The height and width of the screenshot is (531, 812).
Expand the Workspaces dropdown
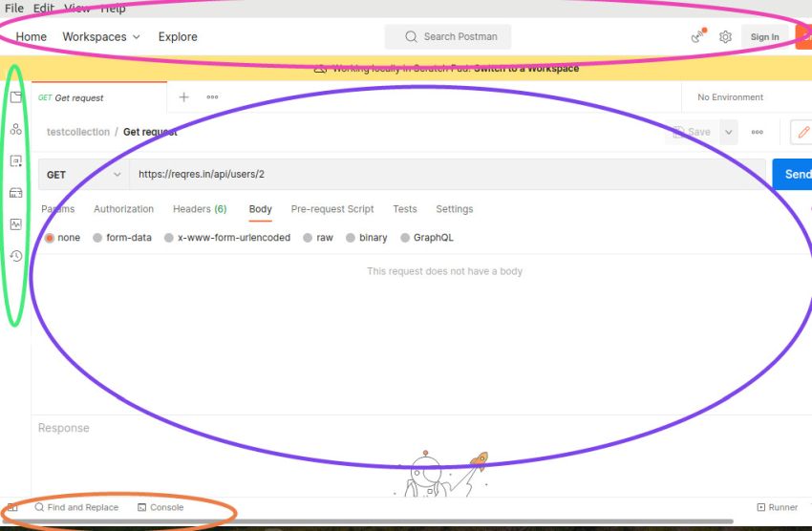pyautogui.click(x=101, y=36)
